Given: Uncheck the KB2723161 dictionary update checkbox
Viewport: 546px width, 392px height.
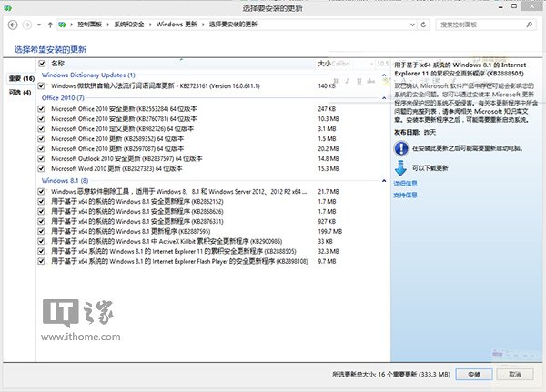Looking at the screenshot, I should point(41,86).
